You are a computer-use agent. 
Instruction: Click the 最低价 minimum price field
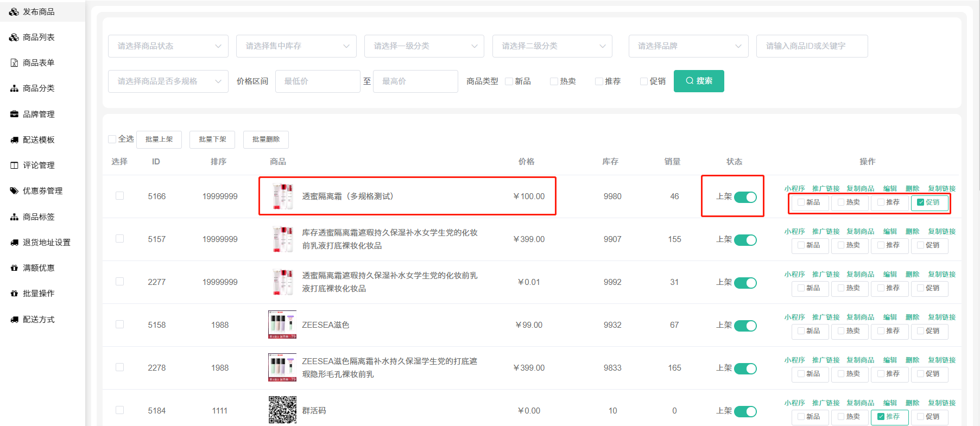(x=317, y=81)
